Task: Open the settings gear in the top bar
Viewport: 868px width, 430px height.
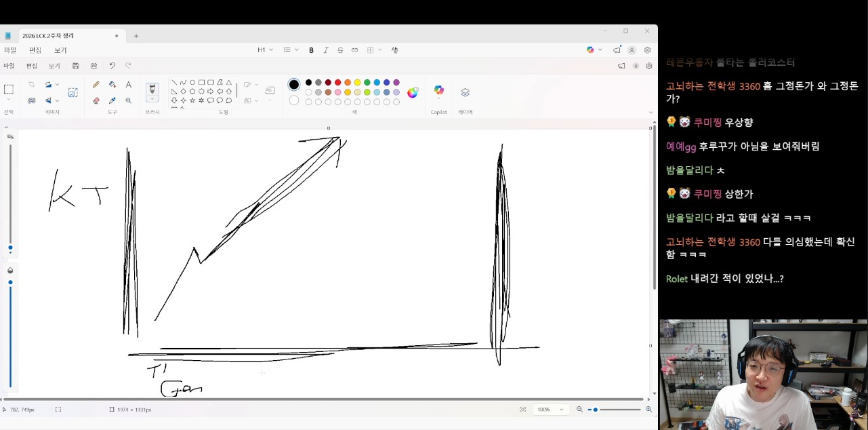Action: pos(647,50)
